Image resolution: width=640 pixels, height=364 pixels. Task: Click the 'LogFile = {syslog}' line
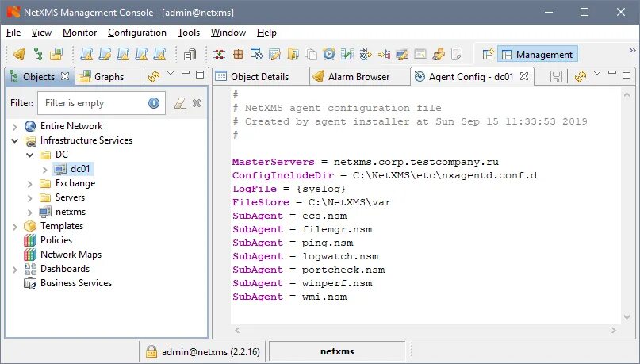click(x=289, y=189)
